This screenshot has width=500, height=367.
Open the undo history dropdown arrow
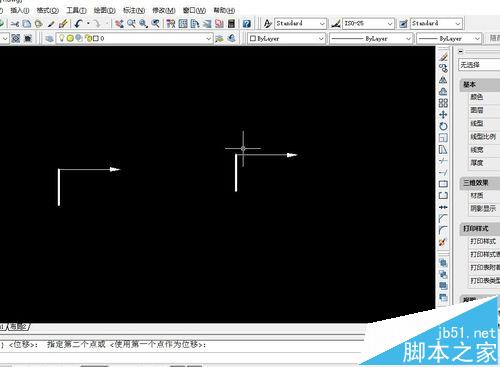pyautogui.click(x=88, y=24)
